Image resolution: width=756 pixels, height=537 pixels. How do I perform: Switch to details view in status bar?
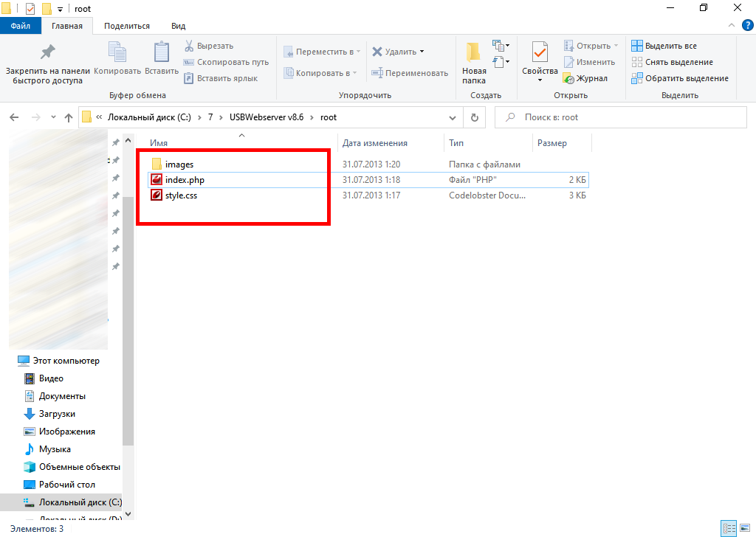pos(729,528)
